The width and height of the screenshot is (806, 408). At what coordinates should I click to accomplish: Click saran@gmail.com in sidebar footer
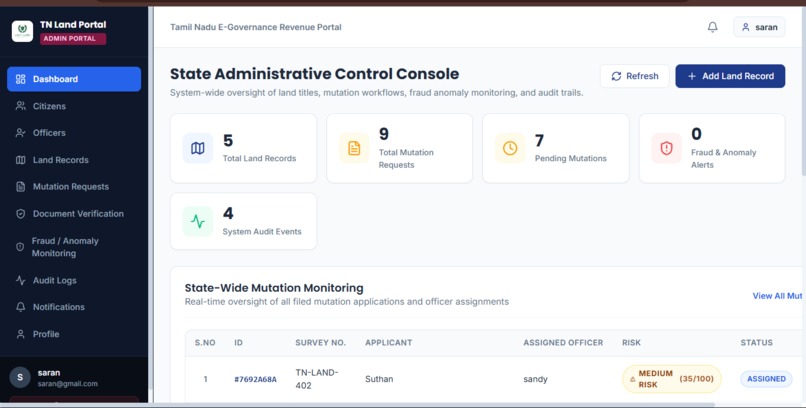coord(67,384)
